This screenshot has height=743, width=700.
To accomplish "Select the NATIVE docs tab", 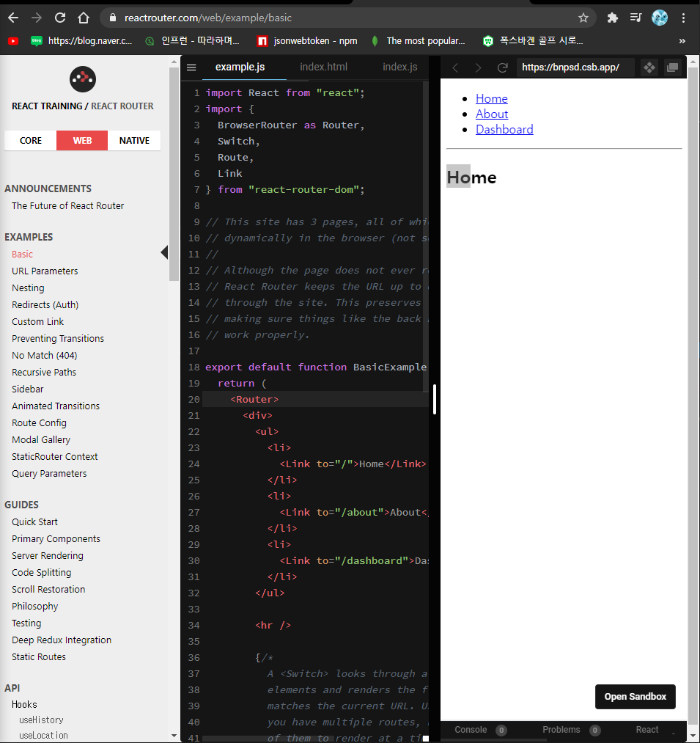I will click(x=135, y=141).
